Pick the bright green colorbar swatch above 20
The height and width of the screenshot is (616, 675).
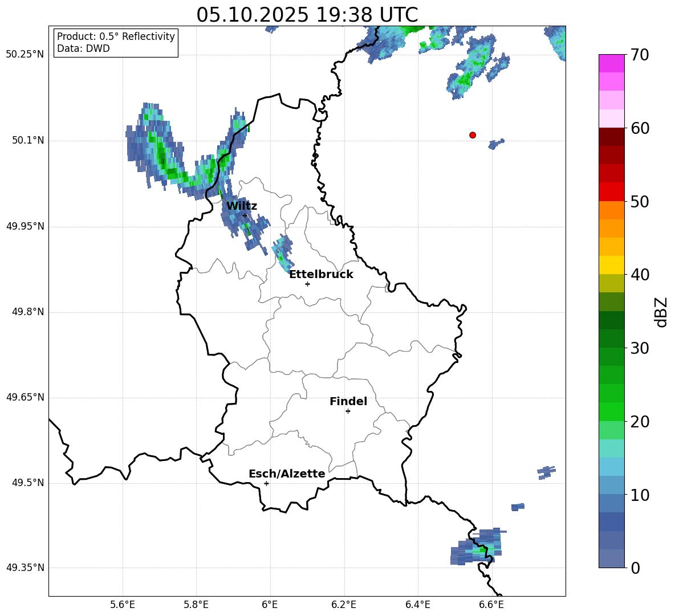pyautogui.click(x=612, y=411)
